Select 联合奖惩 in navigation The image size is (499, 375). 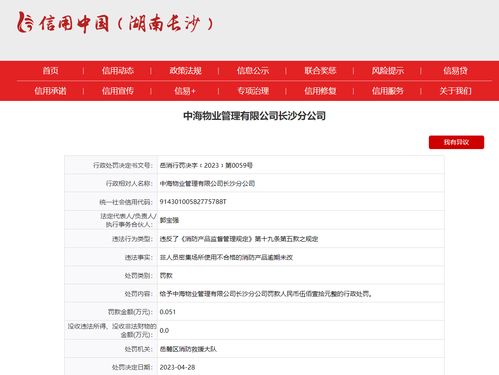click(x=320, y=71)
